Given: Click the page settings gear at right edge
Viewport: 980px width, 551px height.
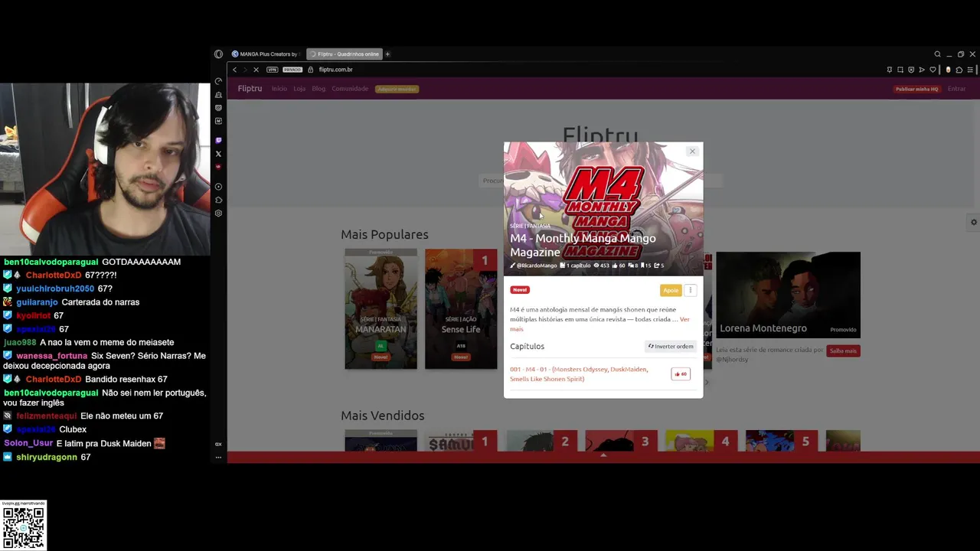Looking at the screenshot, I should [974, 223].
